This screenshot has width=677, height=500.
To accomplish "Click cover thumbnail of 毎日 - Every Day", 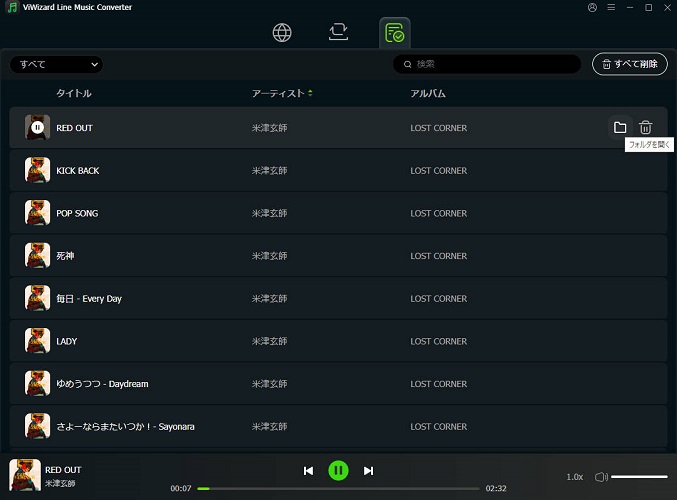I will click(x=37, y=298).
